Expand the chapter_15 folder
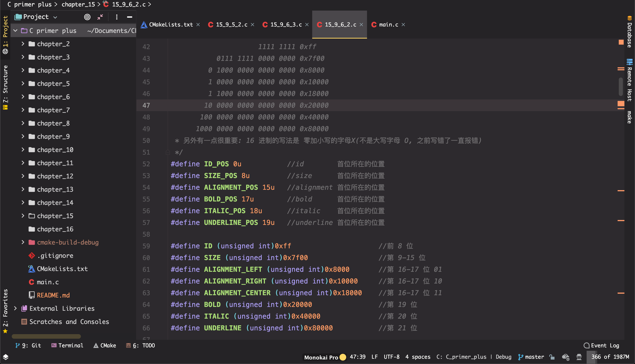This screenshot has width=635, height=364. (x=23, y=216)
